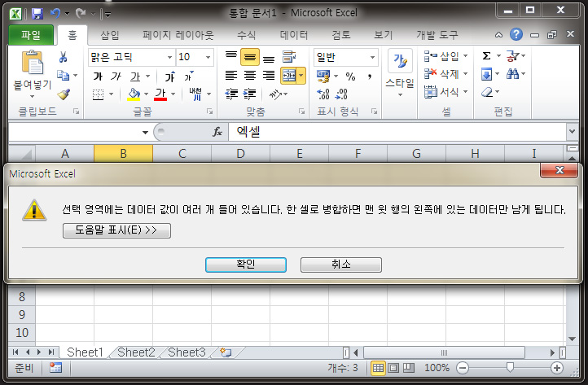Expand the formula bar
The image size is (588, 385).
click(572, 131)
